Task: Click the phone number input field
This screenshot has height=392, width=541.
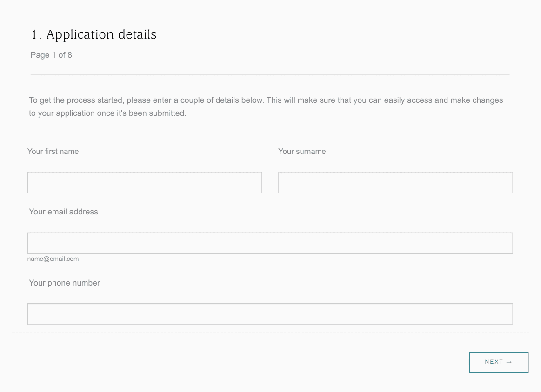Action: pyautogui.click(x=270, y=314)
